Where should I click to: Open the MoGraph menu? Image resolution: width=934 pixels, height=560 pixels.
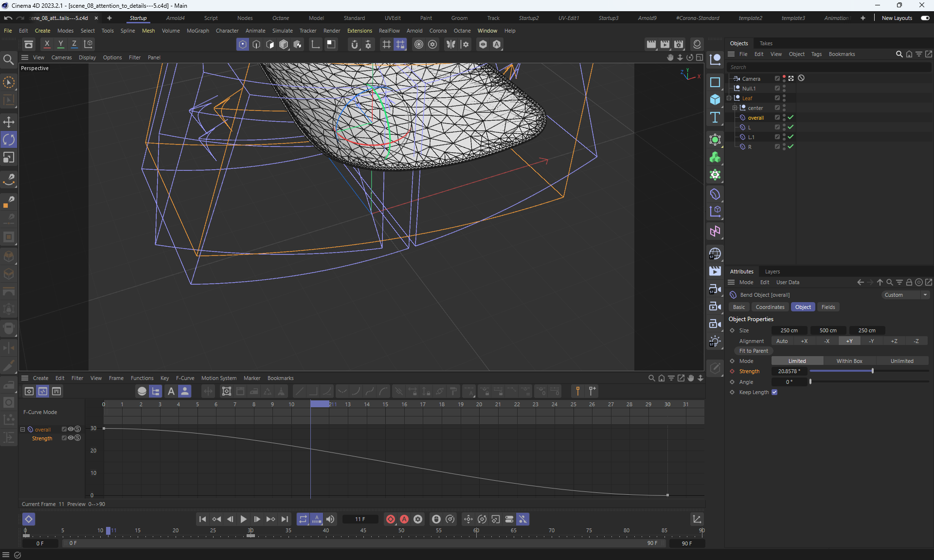(198, 31)
